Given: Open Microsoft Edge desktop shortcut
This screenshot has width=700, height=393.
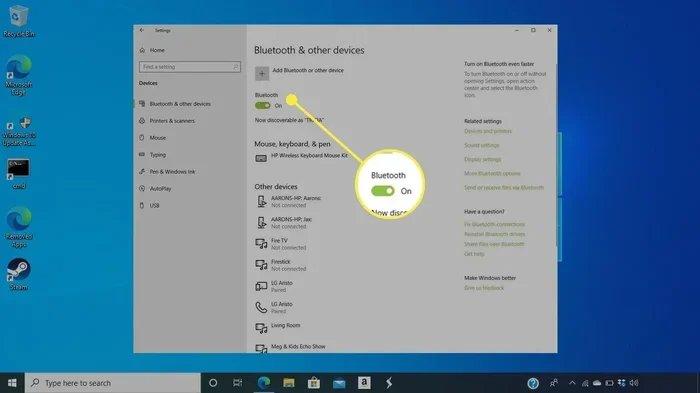Looking at the screenshot, I should [18, 75].
